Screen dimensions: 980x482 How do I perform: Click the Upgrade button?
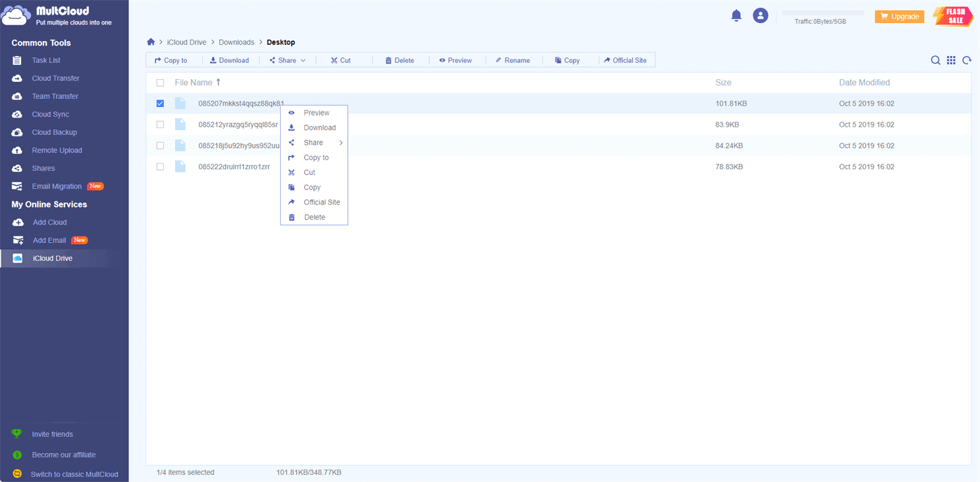899,16
